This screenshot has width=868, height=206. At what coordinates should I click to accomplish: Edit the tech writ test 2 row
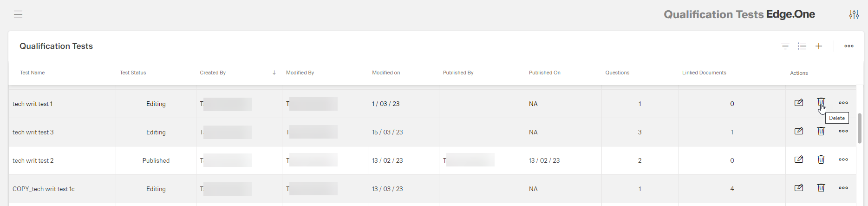point(799,160)
